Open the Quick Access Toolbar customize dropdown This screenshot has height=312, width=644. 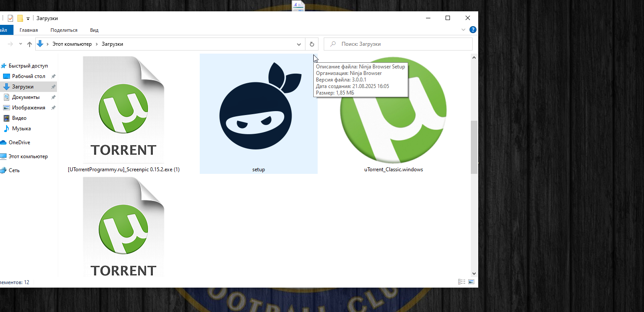tap(28, 18)
